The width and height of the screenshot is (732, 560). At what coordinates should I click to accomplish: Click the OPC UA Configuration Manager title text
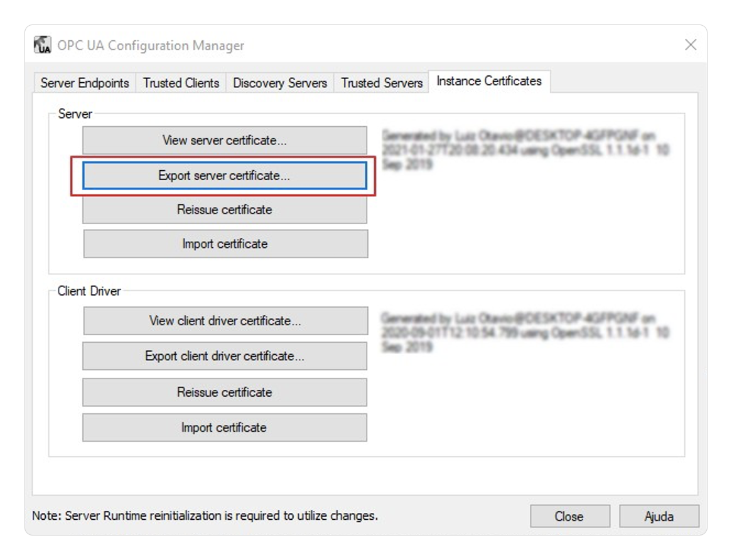tap(150, 46)
